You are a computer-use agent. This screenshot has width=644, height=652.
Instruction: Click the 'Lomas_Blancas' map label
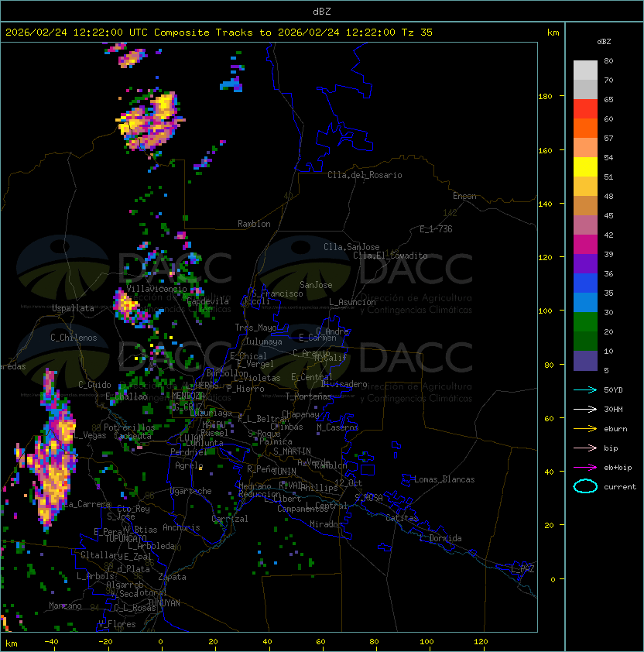[x=444, y=479]
